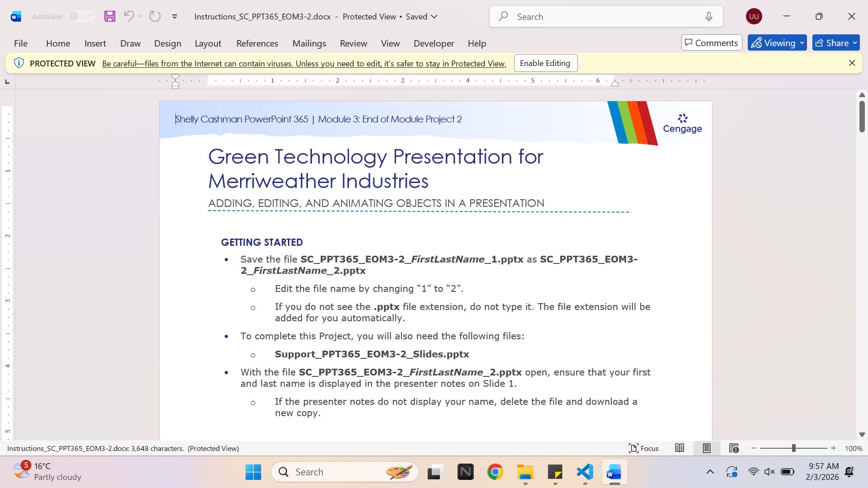868x488 pixels.
Task: Open File Explorer from taskbar
Action: click(525, 472)
